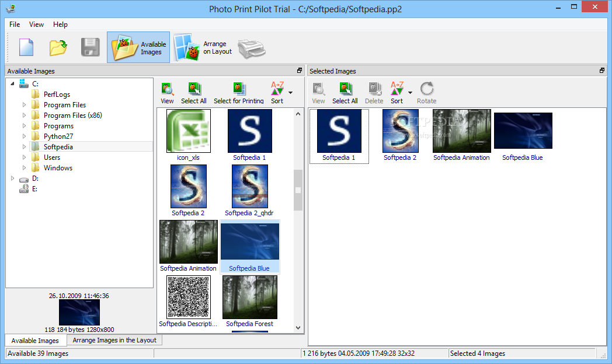The width and height of the screenshot is (612, 364).
Task: Click scroll down arrow in thumbnail list
Action: click(x=298, y=328)
